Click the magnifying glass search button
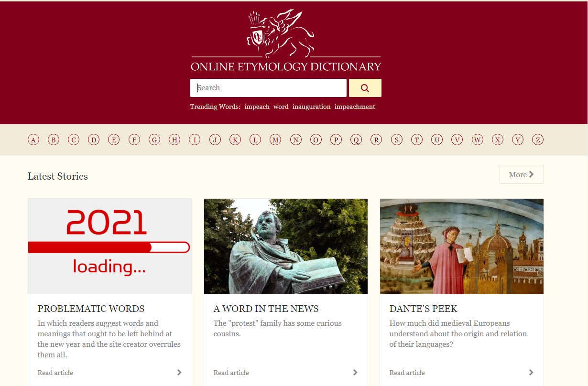The height and width of the screenshot is (386, 588). 365,88
